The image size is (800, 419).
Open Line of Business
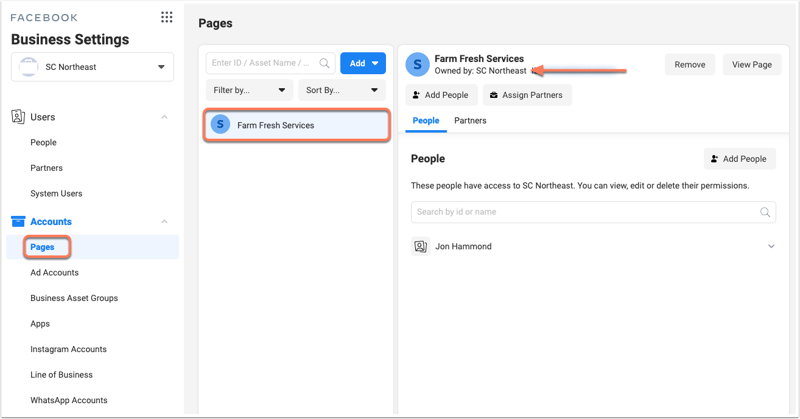61,375
